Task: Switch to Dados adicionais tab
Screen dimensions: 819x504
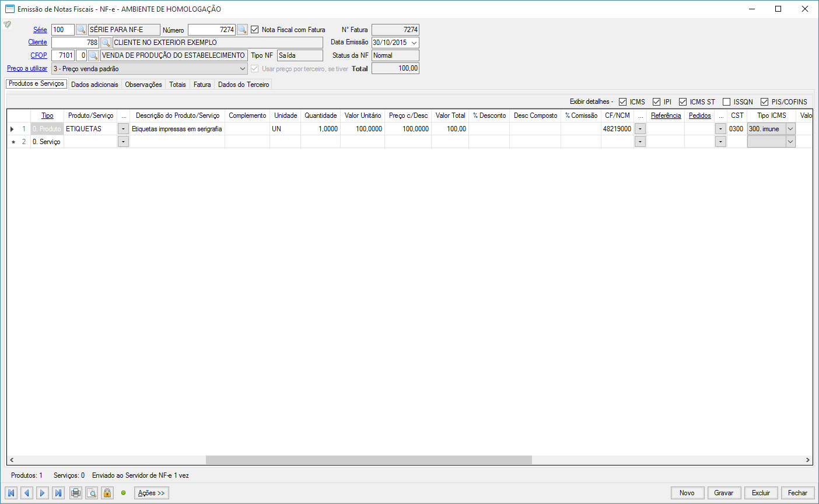Action: click(94, 85)
